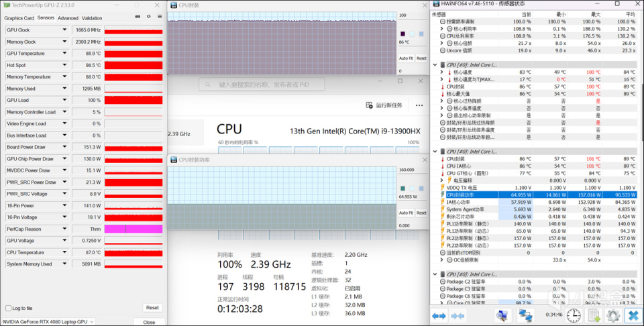This screenshot has width=644, height=326.
Task: Open Validation tab in GPU-Z
Action: point(92,18)
